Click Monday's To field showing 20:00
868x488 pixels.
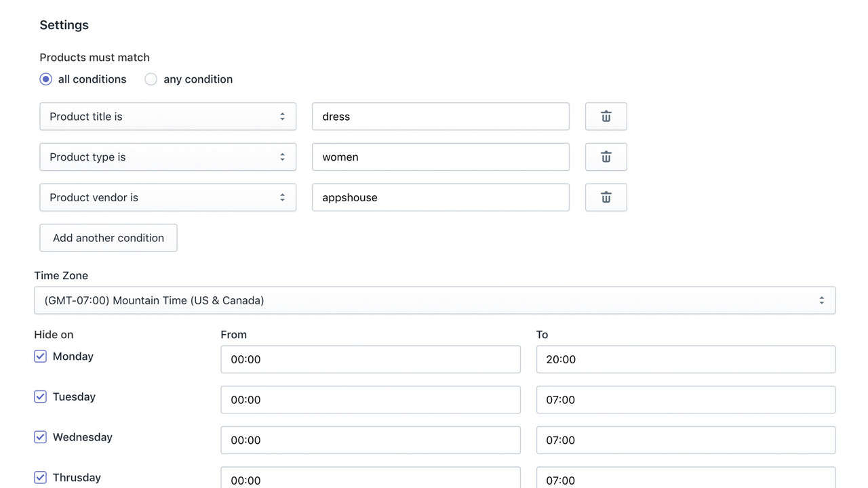click(x=686, y=359)
